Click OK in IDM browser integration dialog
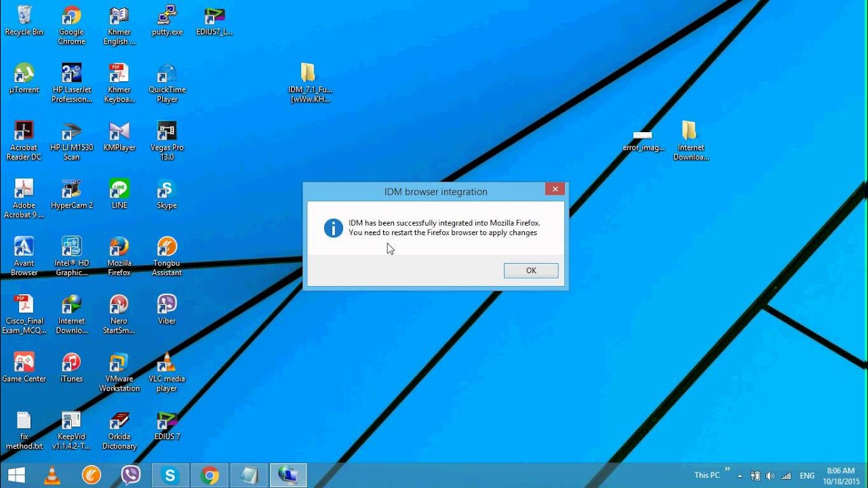Screen dimensions: 868x488 531,270
